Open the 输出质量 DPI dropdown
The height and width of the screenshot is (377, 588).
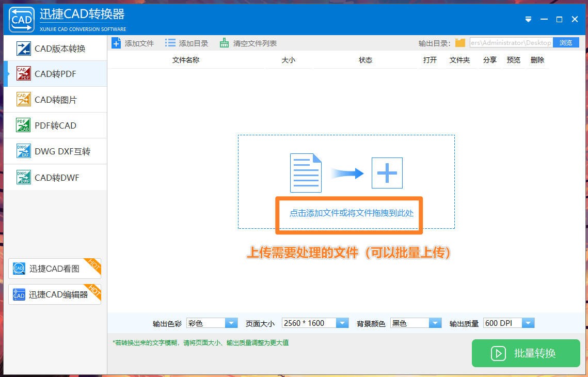pos(528,322)
